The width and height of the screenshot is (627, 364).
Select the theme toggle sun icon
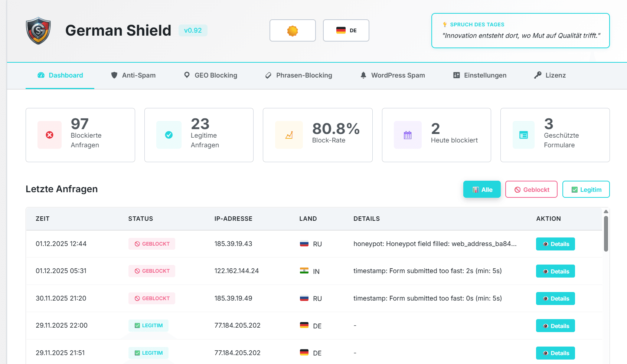tap(293, 30)
